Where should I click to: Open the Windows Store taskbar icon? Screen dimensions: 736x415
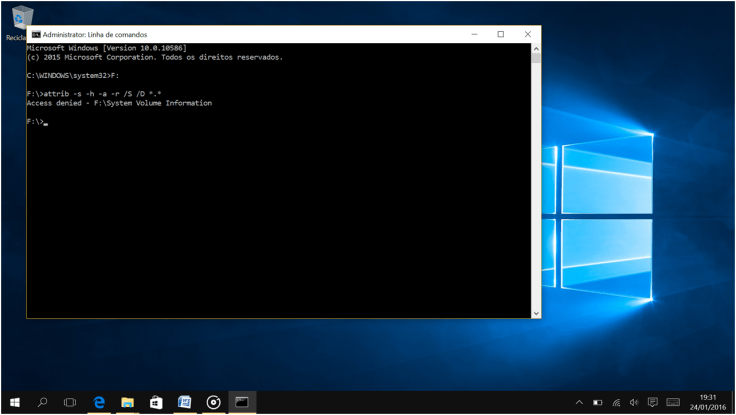(x=156, y=402)
